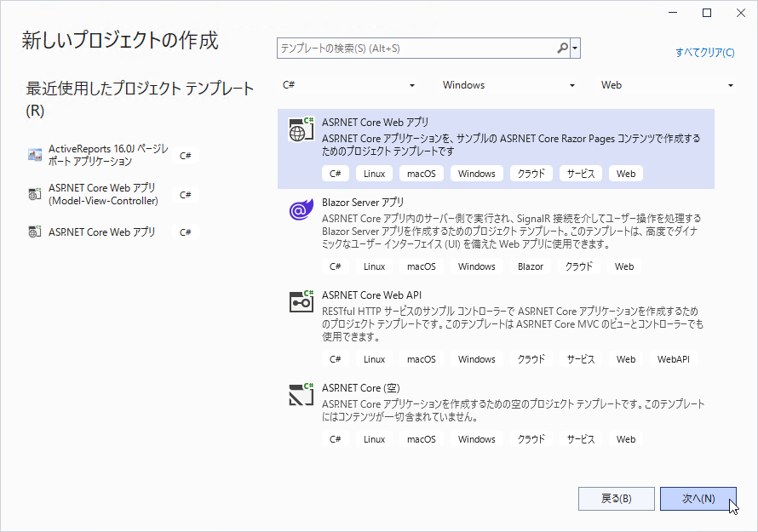The width and height of the screenshot is (758, 532).
Task: Click the search magnifier icon
Action: tap(562, 49)
